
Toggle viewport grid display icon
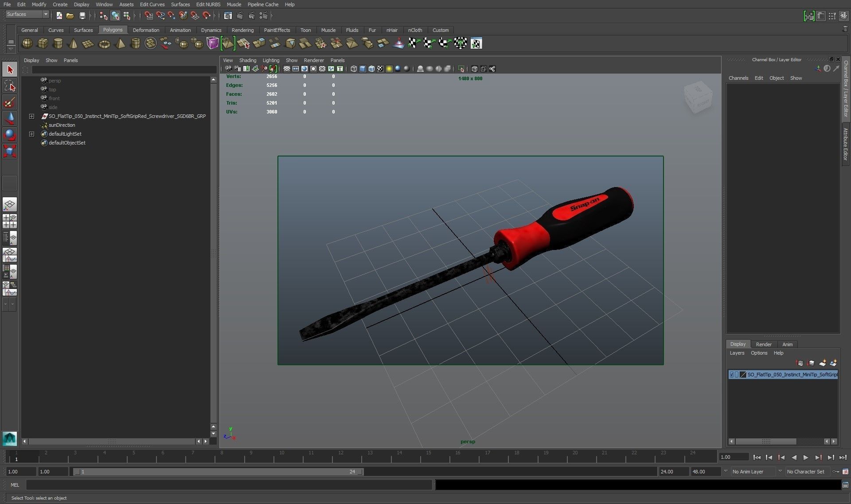287,69
